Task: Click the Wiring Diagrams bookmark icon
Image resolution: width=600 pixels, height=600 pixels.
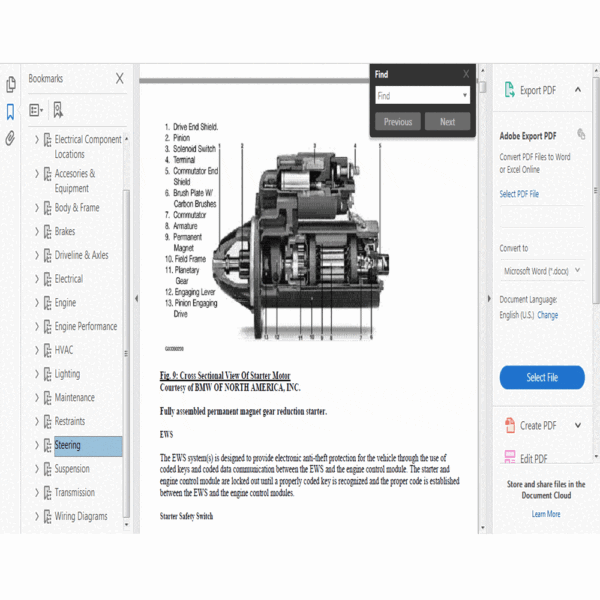Action: 47,517
